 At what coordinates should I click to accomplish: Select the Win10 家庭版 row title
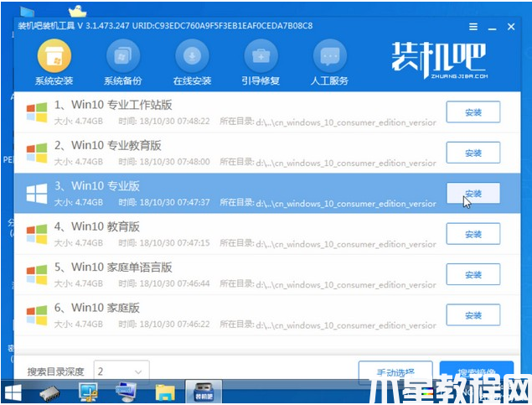(97, 308)
